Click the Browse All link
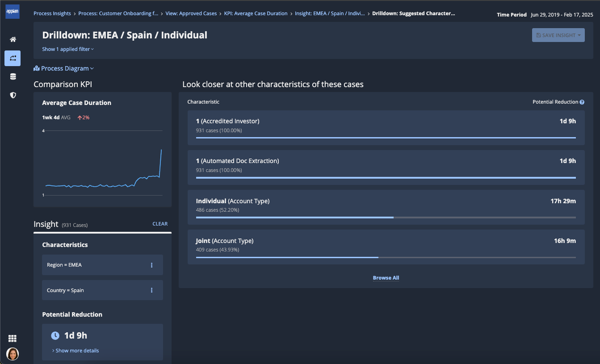Viewport: 600px width, 364px height. click(x=386, y=278)
